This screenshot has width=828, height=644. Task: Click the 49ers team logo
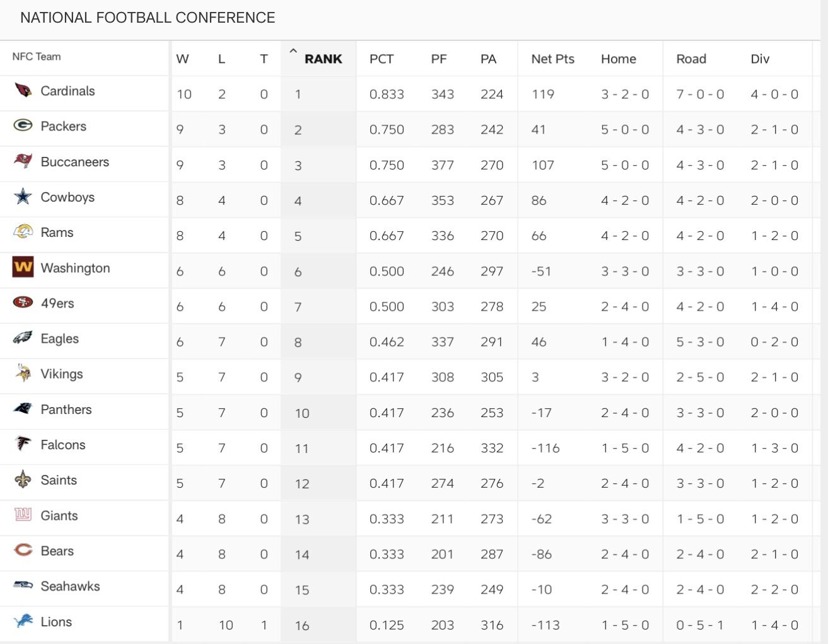pos(23,302)
